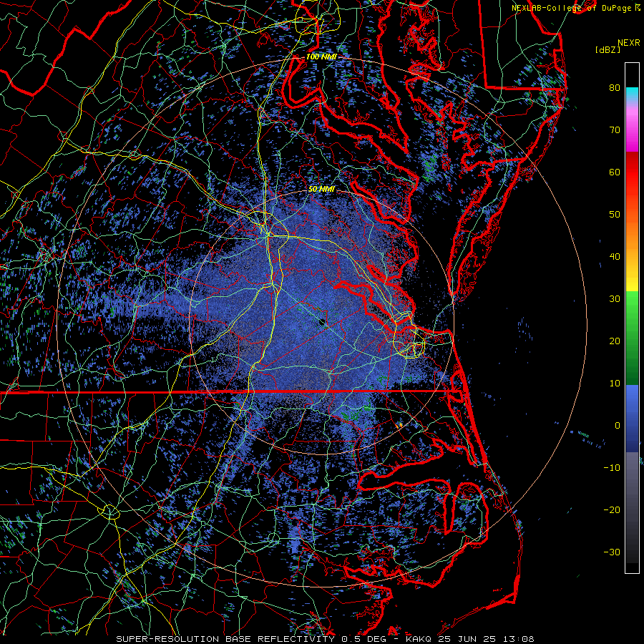Click the 40 value on the dBZ scale
Viewport: 644px width, 644px height.
point(615,257)
